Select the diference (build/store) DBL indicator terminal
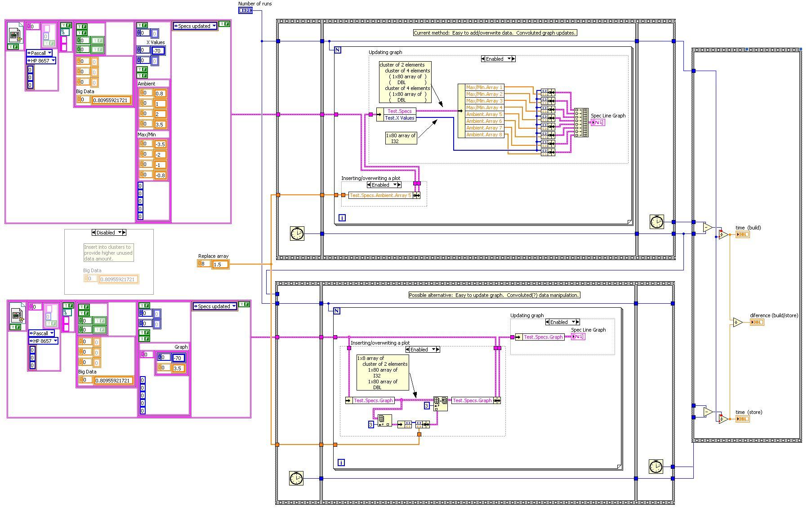 point(757,322)
